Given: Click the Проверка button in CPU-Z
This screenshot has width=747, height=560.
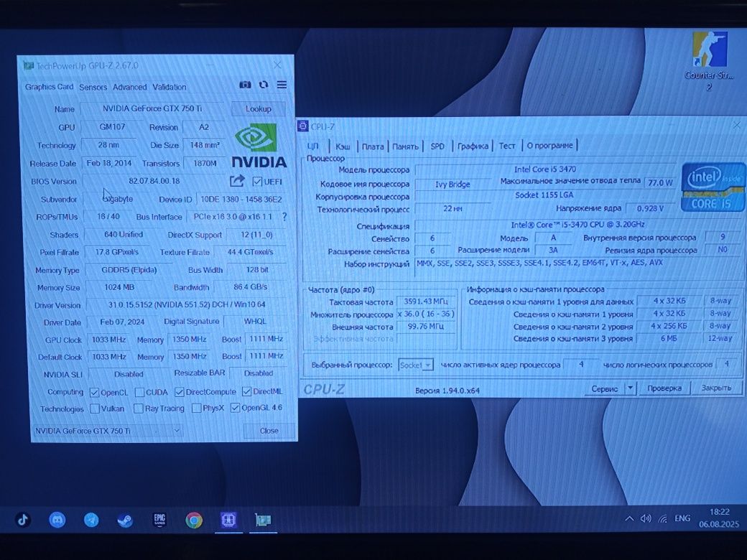Looking at the screenshot, I should point(664,388).
